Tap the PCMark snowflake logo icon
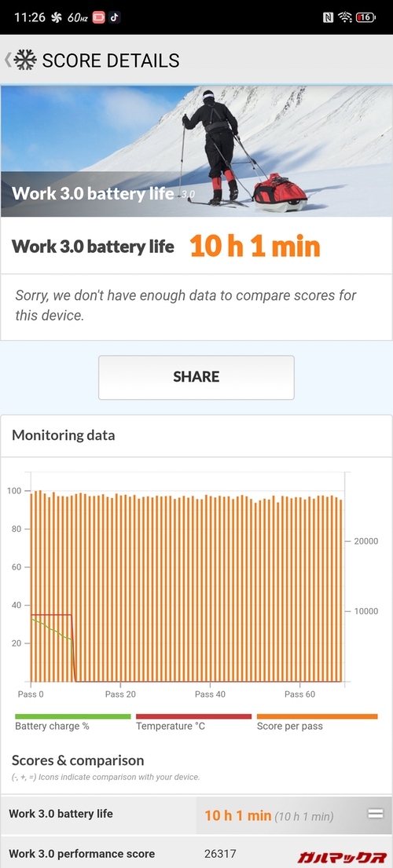The image size is (393, 868). (x=25, y=60)
